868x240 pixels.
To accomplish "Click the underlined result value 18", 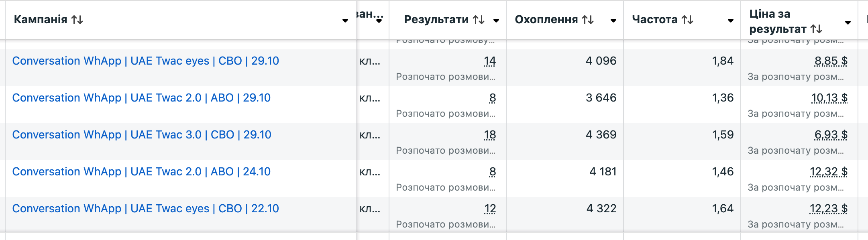I will 489,135.
